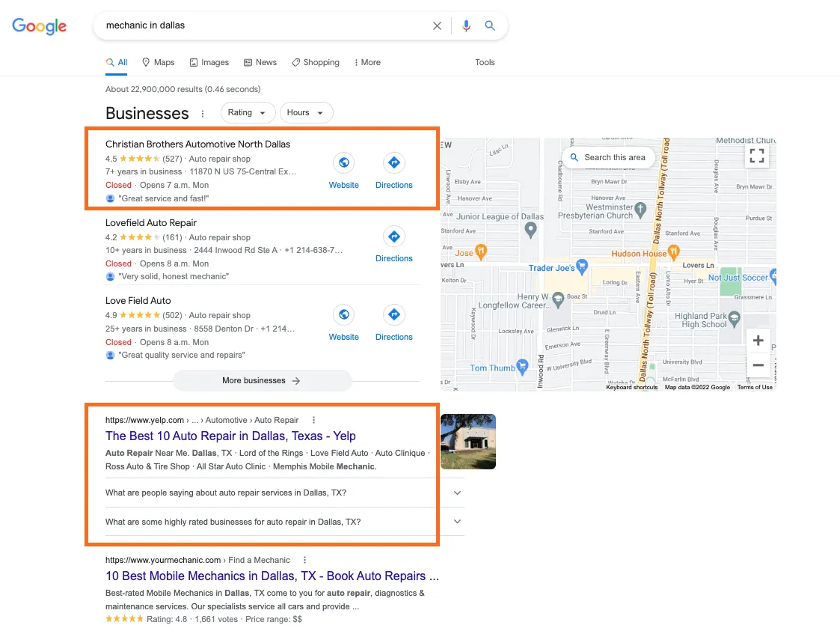Open yourmechanic.com result three-dot menu
Image resolution: width=840 pixels, height=640 pixels.
click(x=305, y=560)
